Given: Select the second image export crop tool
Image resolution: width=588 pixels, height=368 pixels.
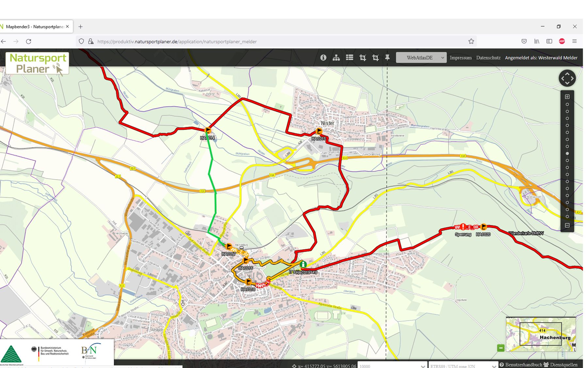Looking at the screenshot, I should pyautogui.click(x=375, y=58).
